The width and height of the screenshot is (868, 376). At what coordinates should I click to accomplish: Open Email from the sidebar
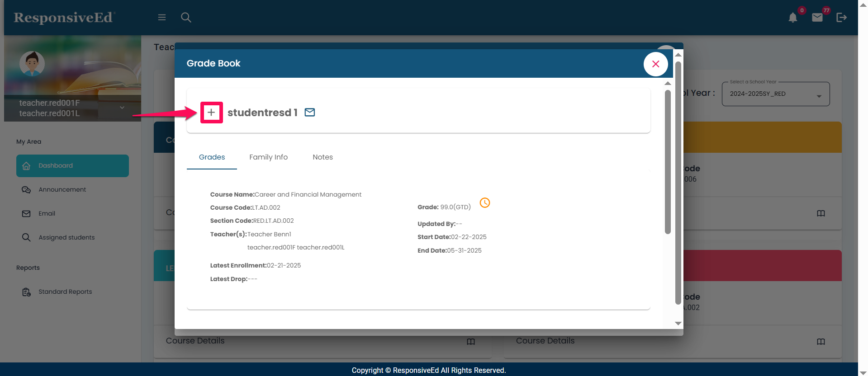click(47, 214)
